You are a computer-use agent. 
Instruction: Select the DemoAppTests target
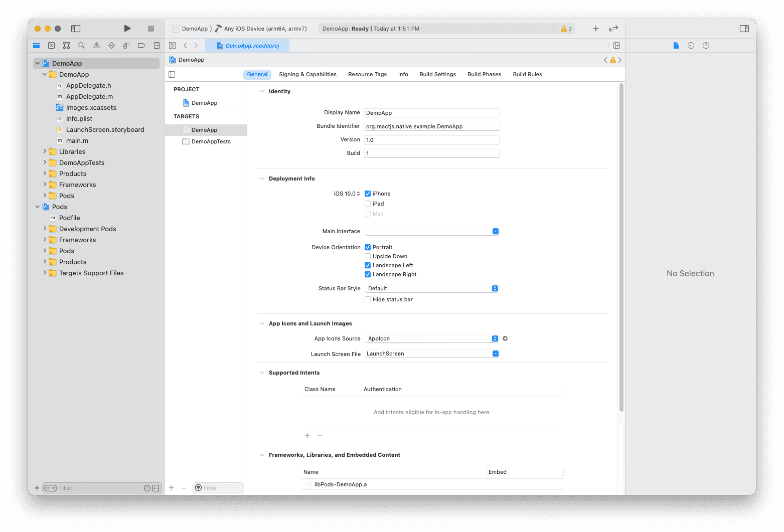[x=206, y=141]
